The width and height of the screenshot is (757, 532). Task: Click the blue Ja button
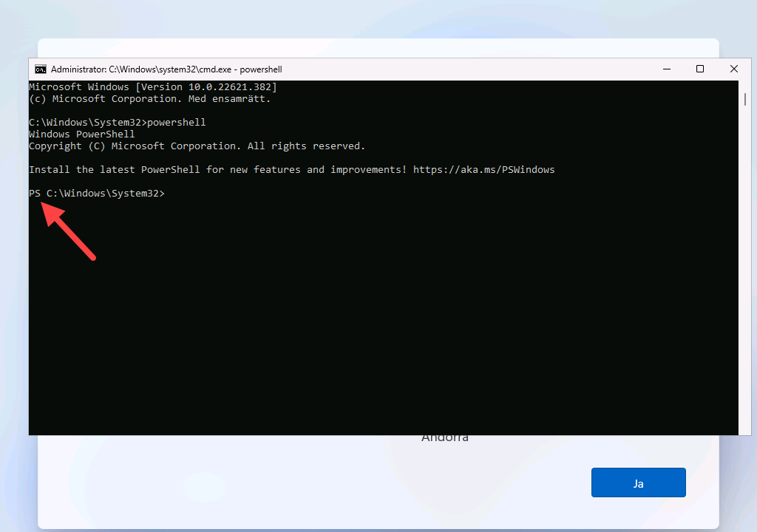coord(638,482)
